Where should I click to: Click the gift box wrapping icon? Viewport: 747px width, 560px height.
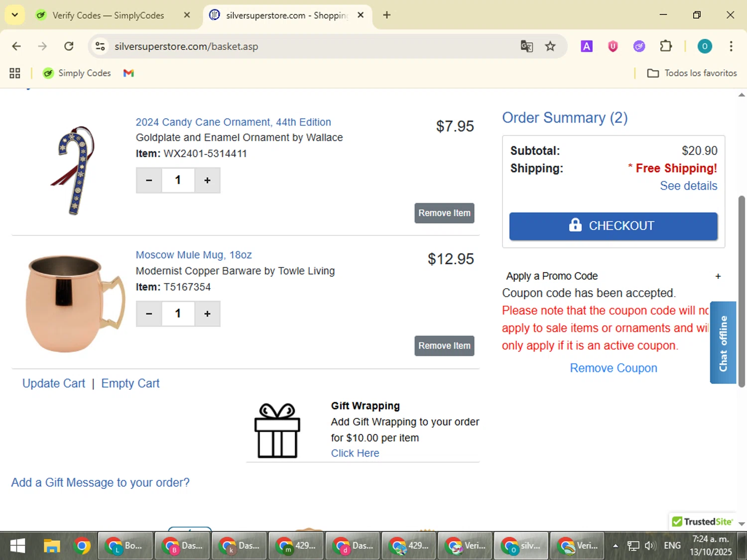point(277,431)
